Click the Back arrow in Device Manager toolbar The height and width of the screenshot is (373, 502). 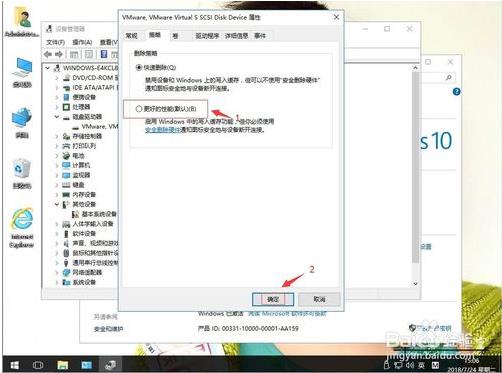pos(48,54)
